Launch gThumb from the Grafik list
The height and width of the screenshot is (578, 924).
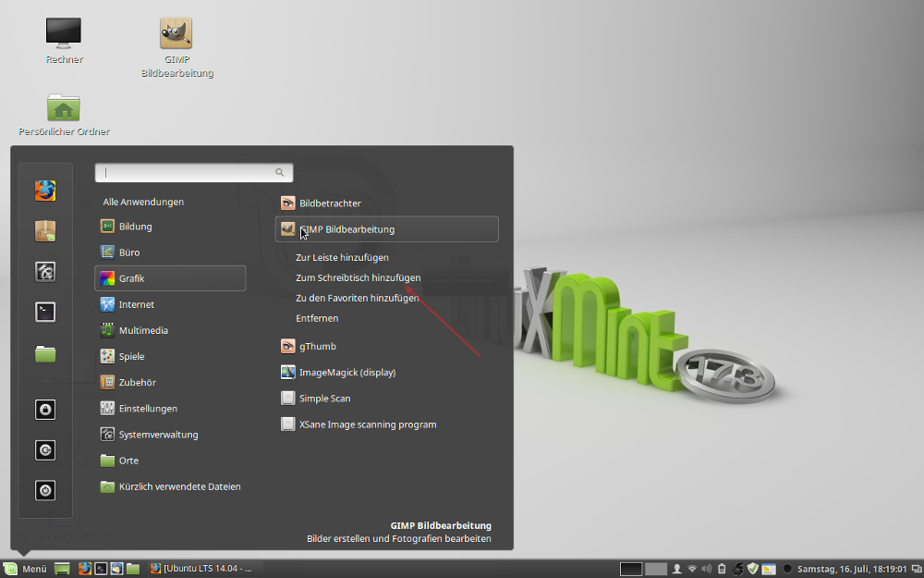coord(386,346)
